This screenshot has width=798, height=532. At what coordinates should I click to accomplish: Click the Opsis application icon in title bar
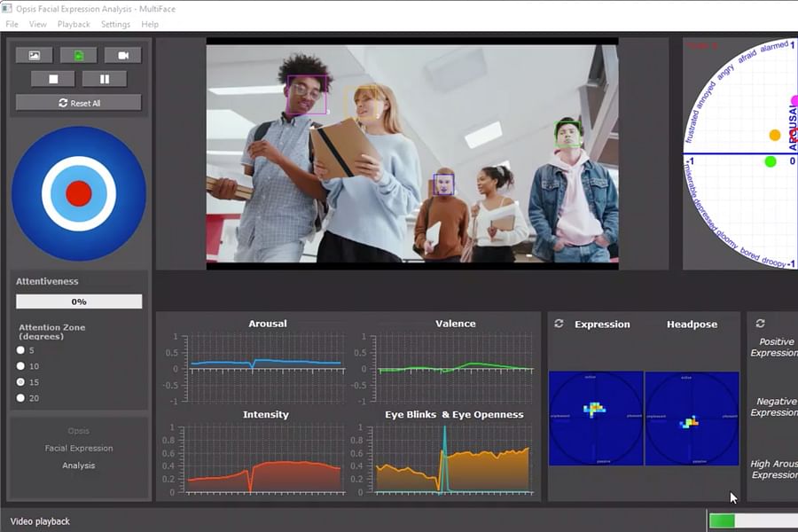coord(9,8)
